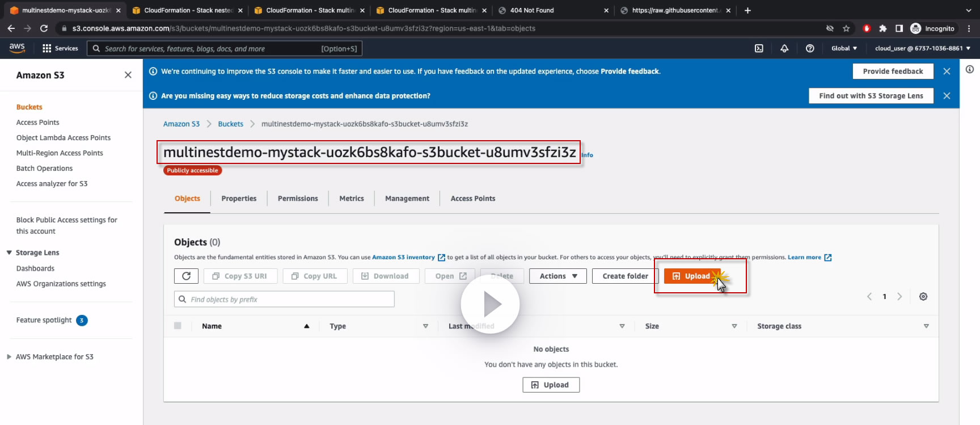Toggle the select-all objects checkbox
Viewport: 980px width, 425px height.
click(178, 326)
